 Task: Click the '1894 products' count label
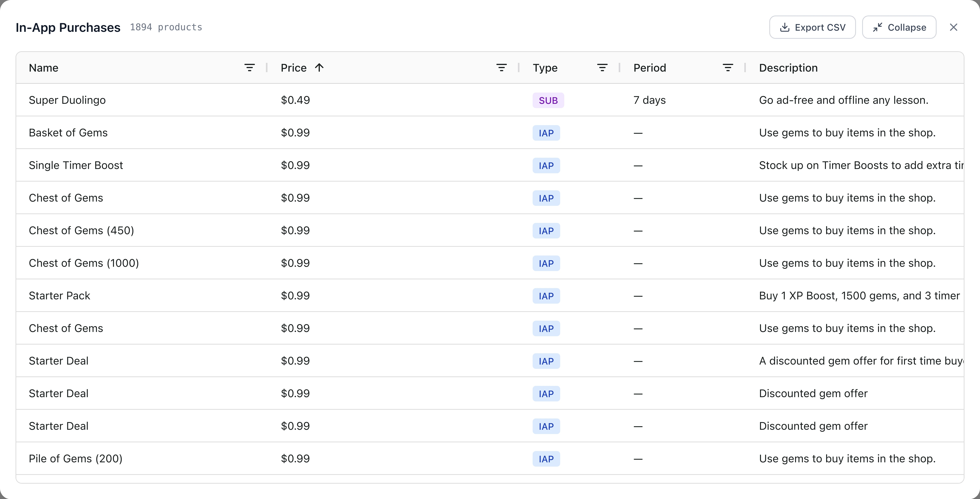point(166,27)
